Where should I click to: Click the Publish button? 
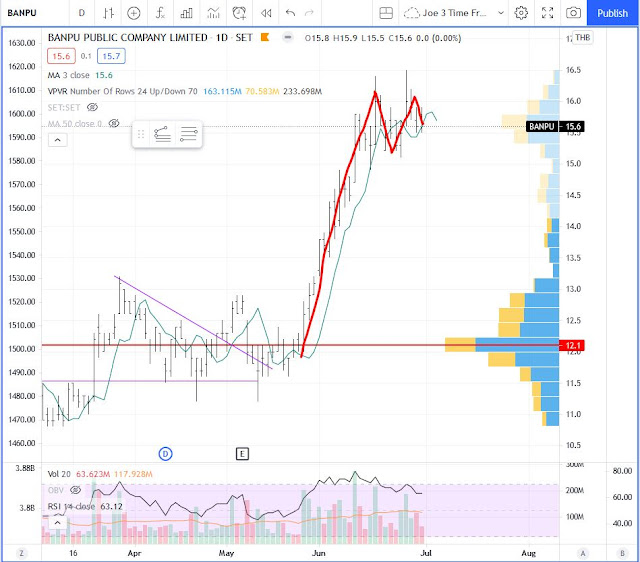point(612,13)
